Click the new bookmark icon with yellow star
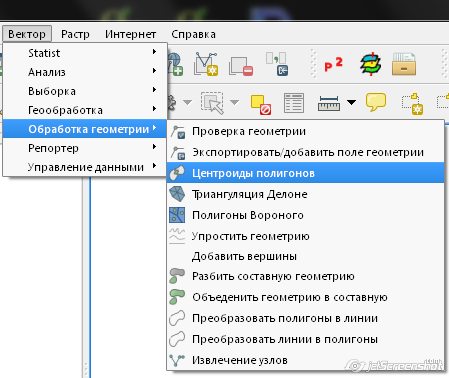Screen dimensions: 449x378 point(412,104)
